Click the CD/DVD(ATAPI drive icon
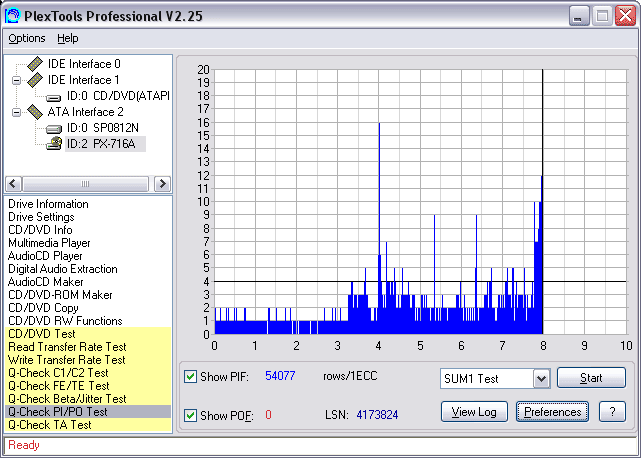 [x=54, y=97]
